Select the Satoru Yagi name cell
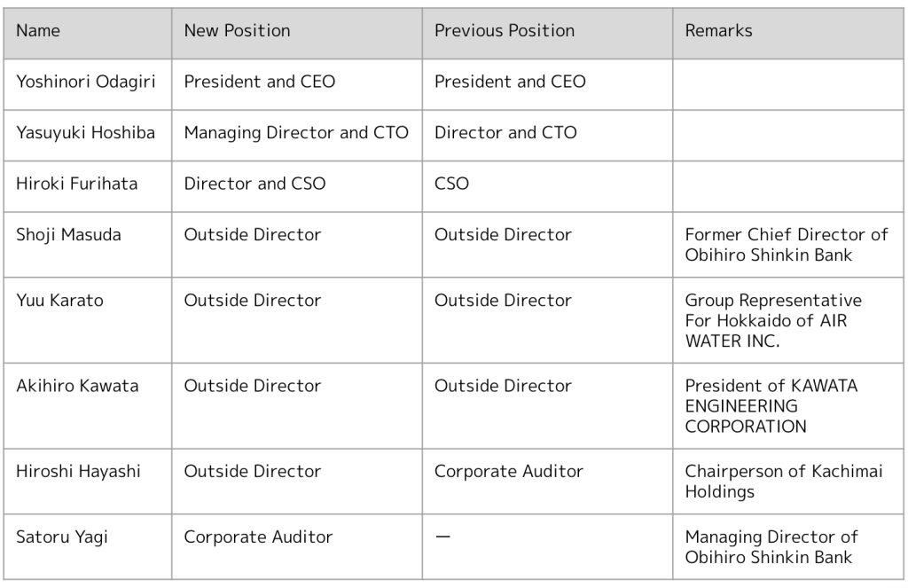 tap(88, 546)
